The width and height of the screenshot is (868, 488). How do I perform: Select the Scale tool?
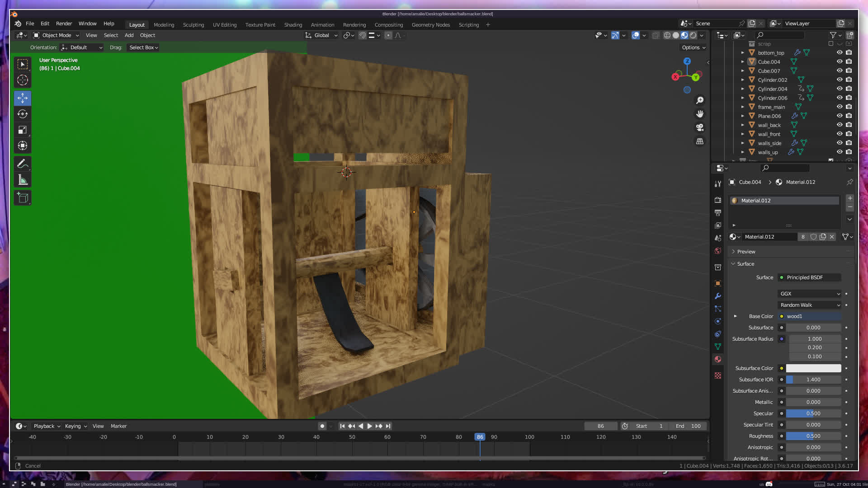(23, 130)
